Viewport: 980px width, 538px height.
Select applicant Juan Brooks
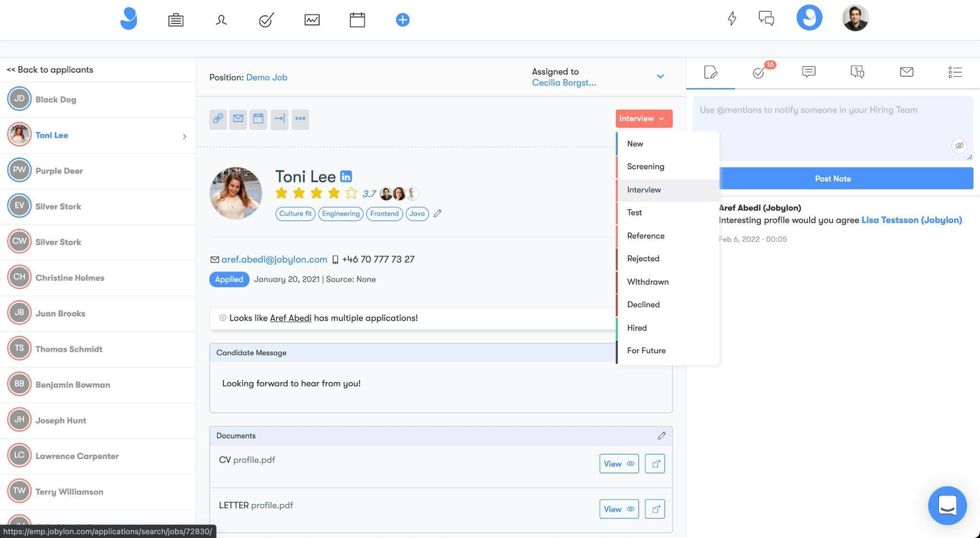pos(98,313)
